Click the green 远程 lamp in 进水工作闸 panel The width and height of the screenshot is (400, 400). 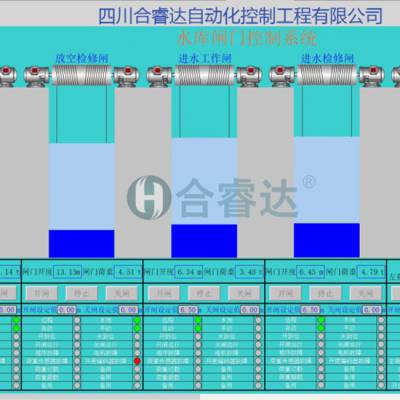click(198, 320)
